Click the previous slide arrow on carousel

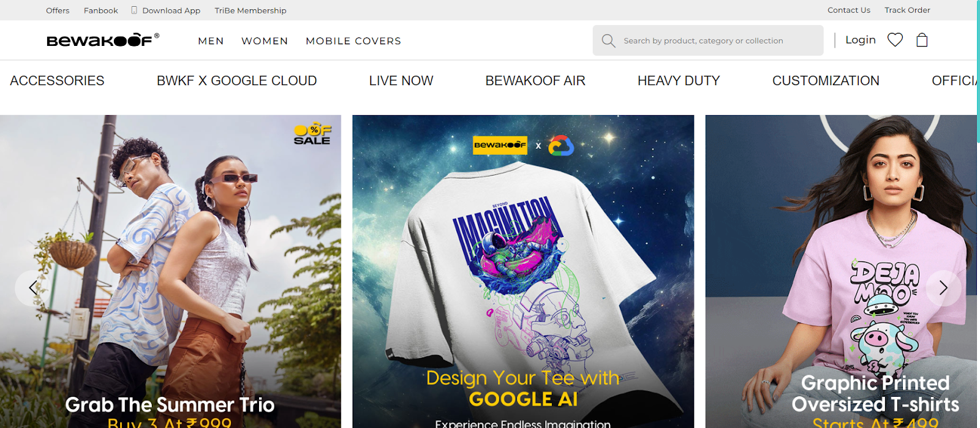click(x=33, y=288)
